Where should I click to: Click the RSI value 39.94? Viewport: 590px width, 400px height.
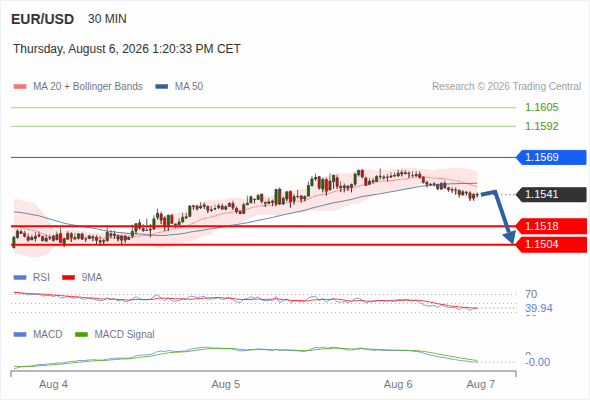click(539, 309)
